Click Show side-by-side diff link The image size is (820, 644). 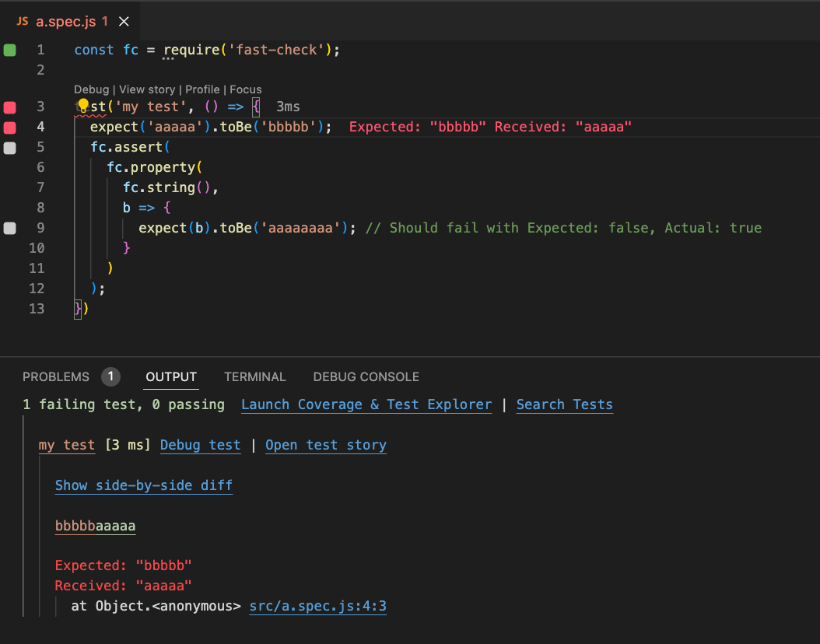coord(144,485)
